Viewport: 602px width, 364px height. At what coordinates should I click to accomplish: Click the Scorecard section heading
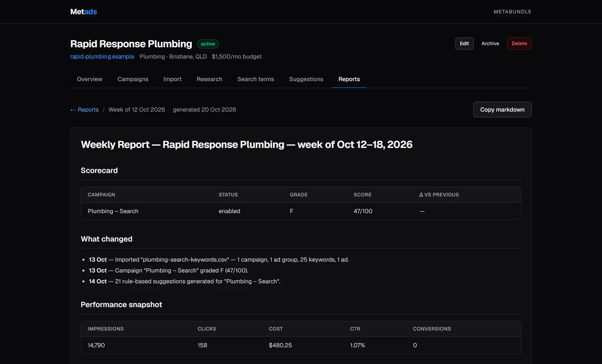(x=99, y=170)
